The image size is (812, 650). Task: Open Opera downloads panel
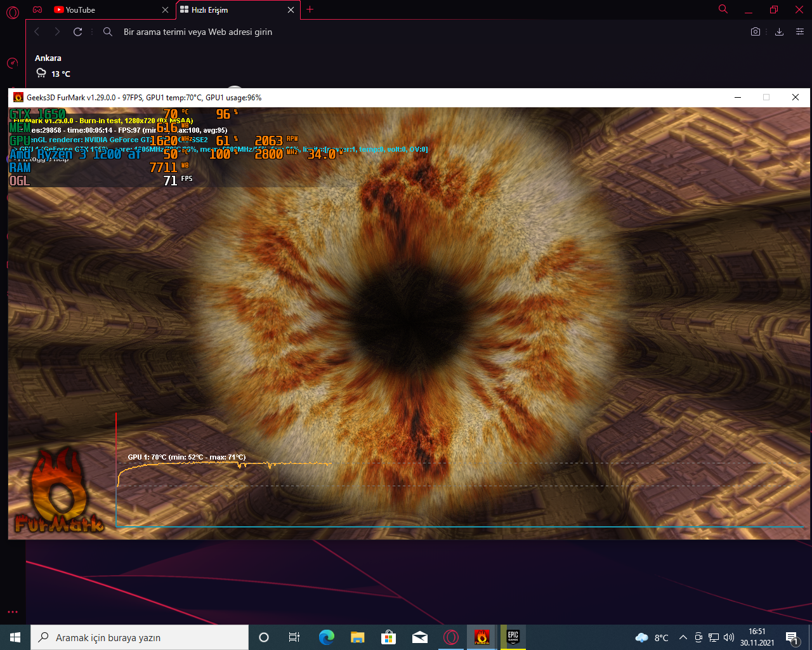click(779, 32)
